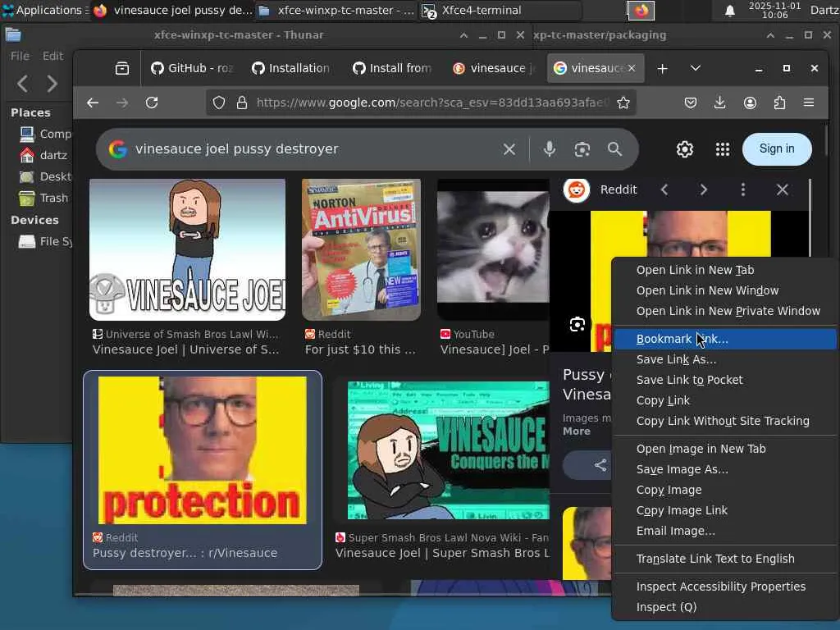Select Open Link in New Window
Screen dimensions: 840x630
tap(724, 290)
